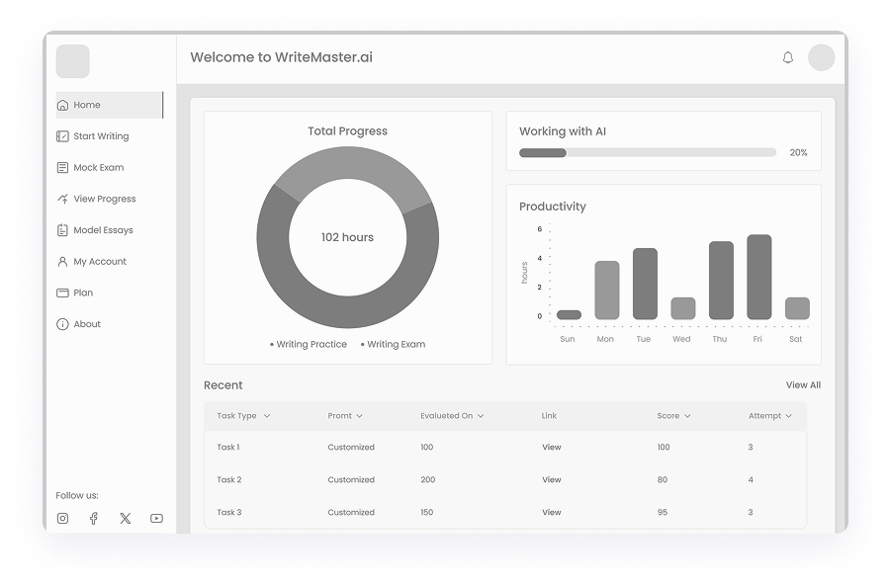
Task: Expand the Score column dropdown chevron
Action: [x=687, y=416]
